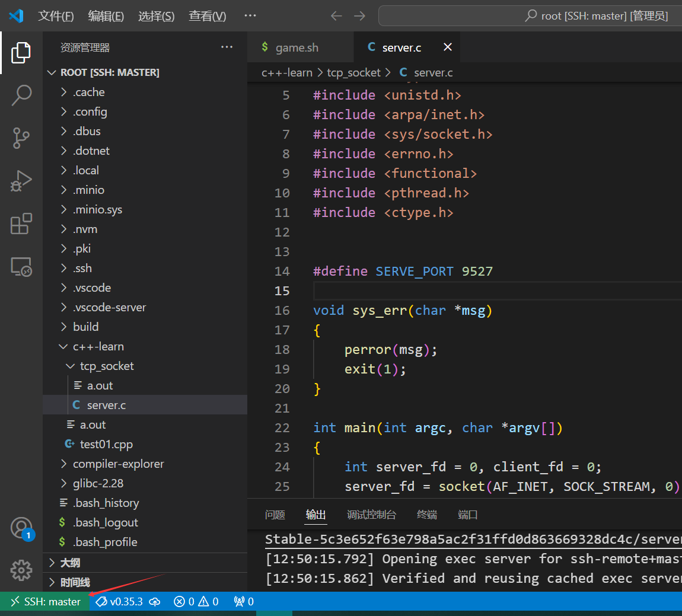682x616 pixels.
Task: Open the Remote Explorer view icon
Action: (x=21, y=266)
